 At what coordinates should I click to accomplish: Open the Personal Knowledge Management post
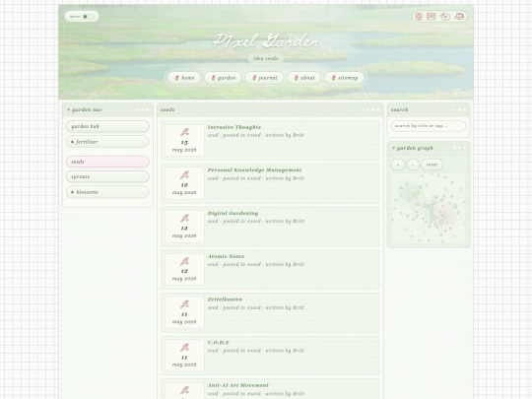click(x=254, y=170)
